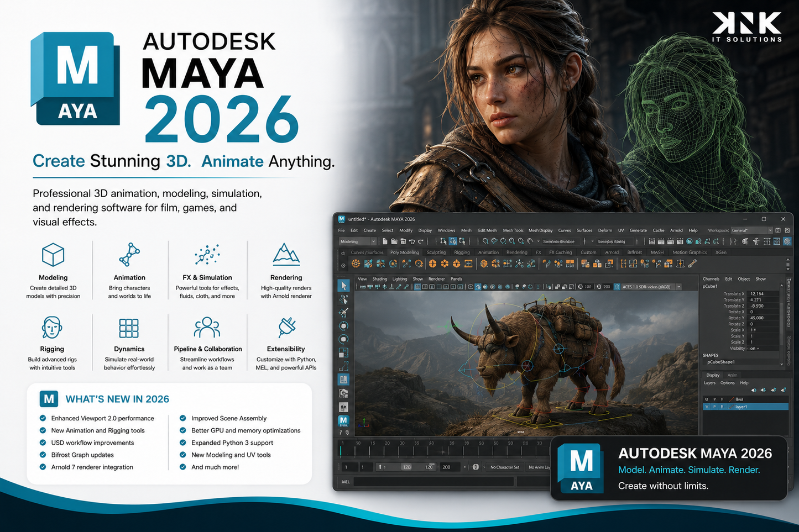Open the Motion Graphics shelf tab

pos(690,252)
